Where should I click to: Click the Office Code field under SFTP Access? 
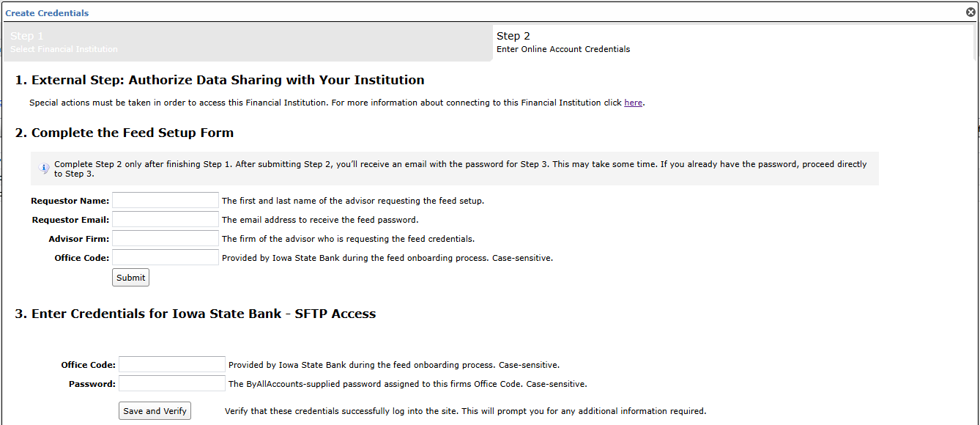[172, 364]
